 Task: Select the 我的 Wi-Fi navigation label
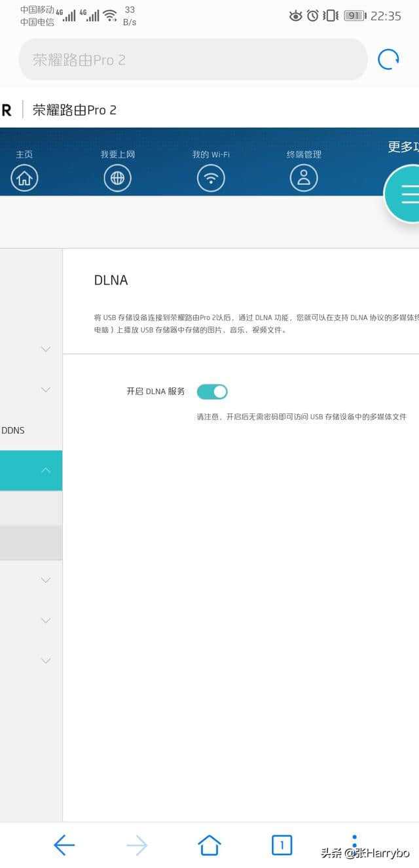[x=211, y=154]
